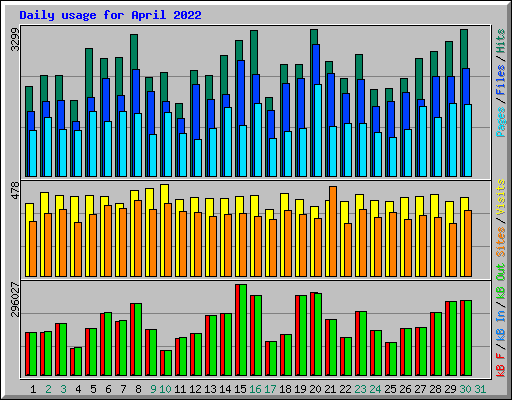Select day 15 on the x-axis
The height and width of the screenshot is (400, 512).
240,389
